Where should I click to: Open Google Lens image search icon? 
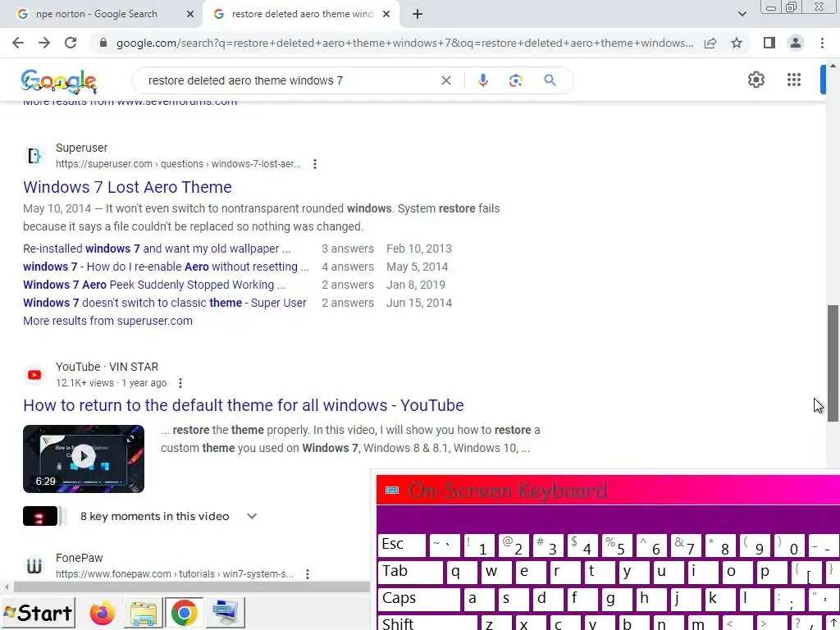[515, 80]
